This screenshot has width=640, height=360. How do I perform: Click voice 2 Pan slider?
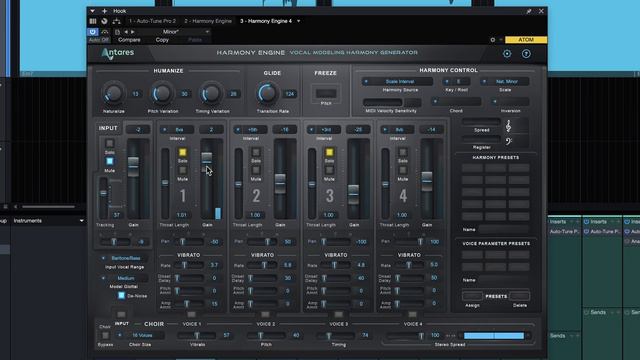pyautogui.click(x=261, y=242)
